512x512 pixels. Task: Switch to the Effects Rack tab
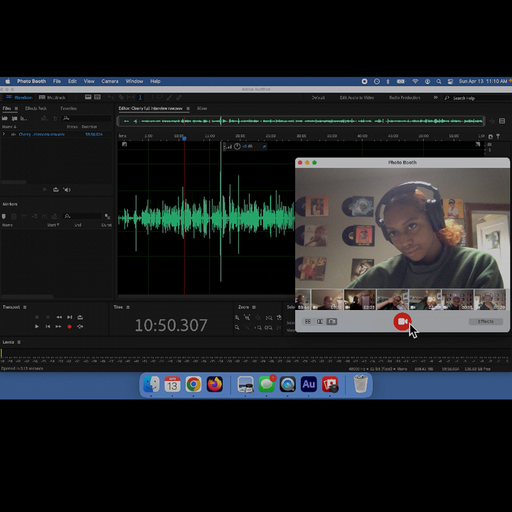(x=36, y=109)
